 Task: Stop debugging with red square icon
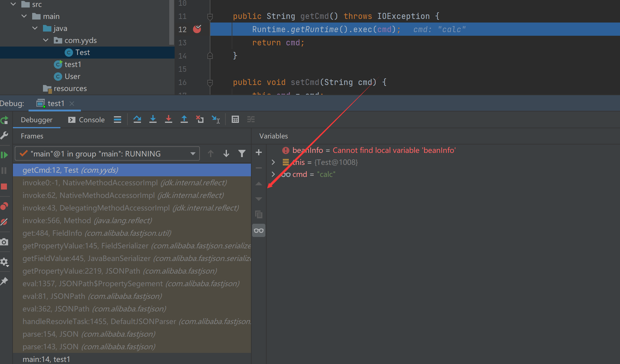(4, 187)
